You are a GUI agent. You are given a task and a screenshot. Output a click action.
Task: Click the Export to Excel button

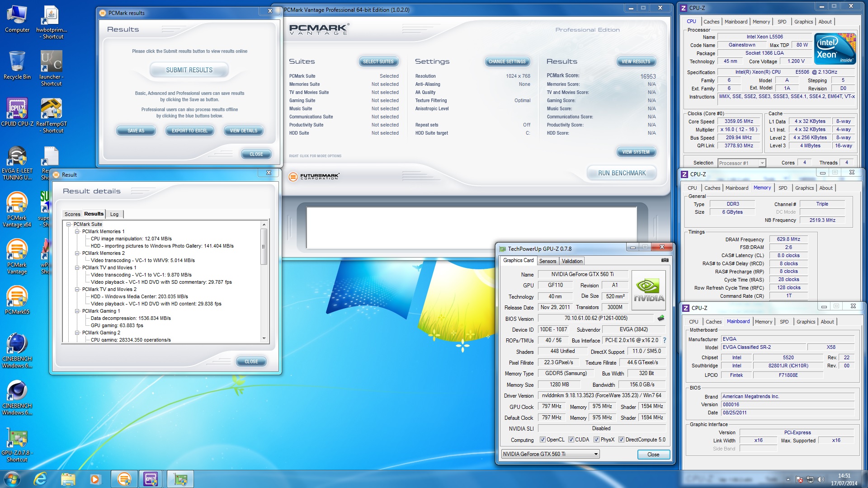pyautogui.click(x=189, y=131)
